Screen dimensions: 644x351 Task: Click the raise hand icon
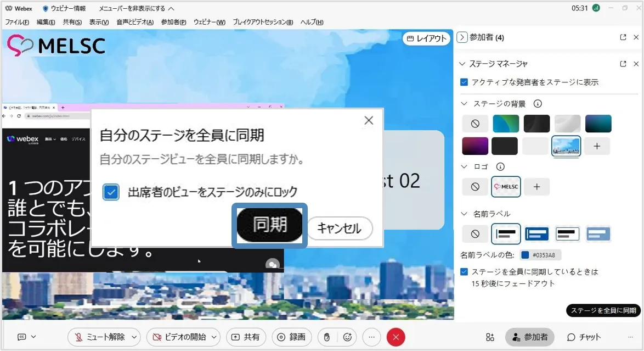click(x=327, y=337)
